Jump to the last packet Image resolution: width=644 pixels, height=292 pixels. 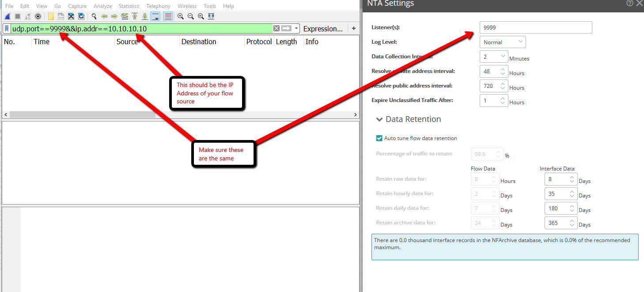[x=145, y=16]
